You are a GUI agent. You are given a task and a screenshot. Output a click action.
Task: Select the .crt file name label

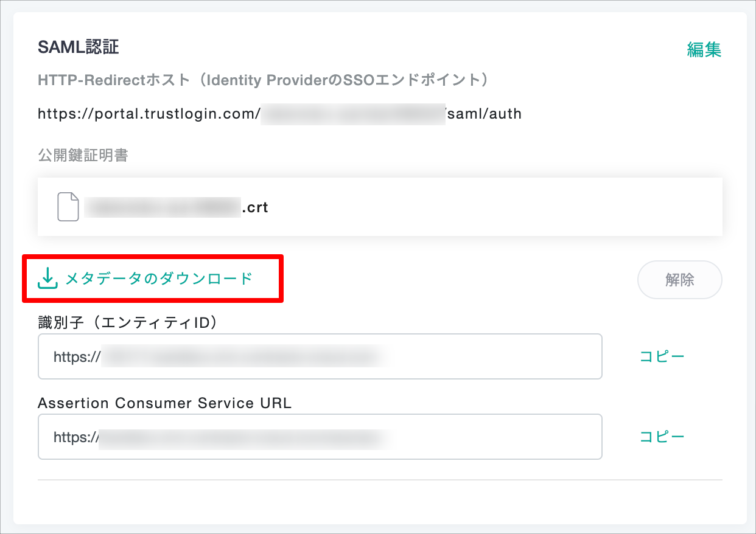(177, 207)
